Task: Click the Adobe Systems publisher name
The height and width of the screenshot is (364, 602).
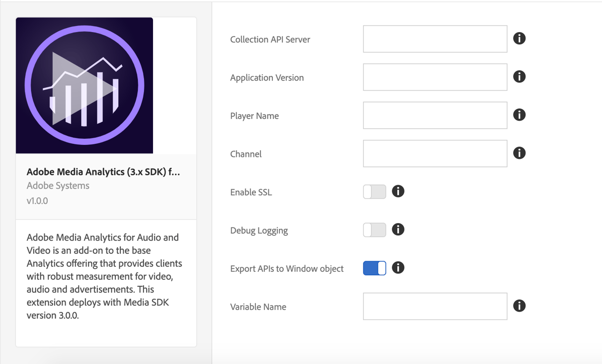Action: pos(58,186)
